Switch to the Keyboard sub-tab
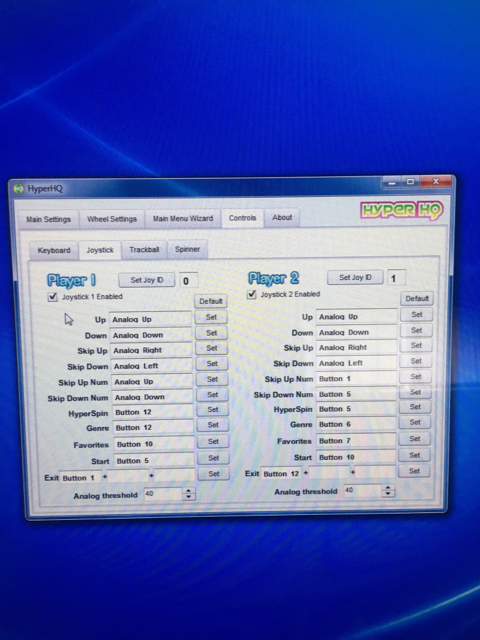Viewport: 480px width, 640px height. point(54,250)
